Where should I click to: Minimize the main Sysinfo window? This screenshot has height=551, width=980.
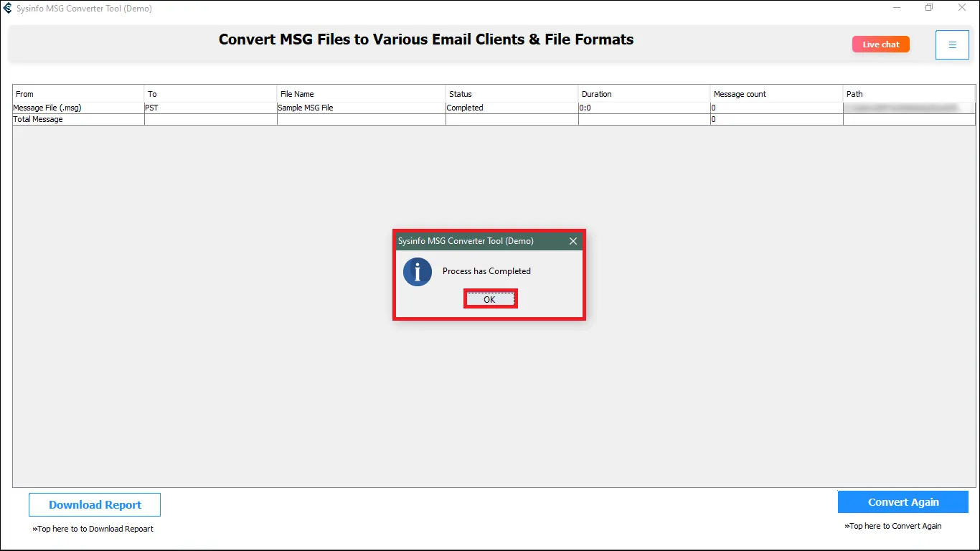point(897,8)
